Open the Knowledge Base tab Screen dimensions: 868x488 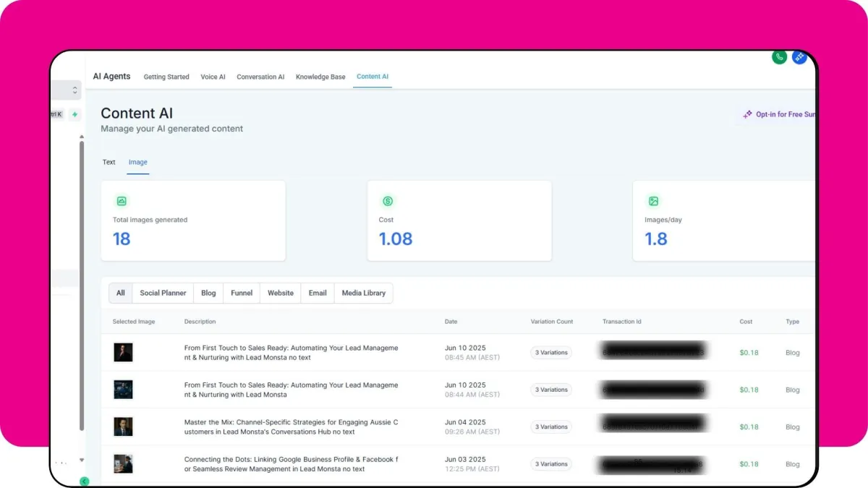point(320,77)
